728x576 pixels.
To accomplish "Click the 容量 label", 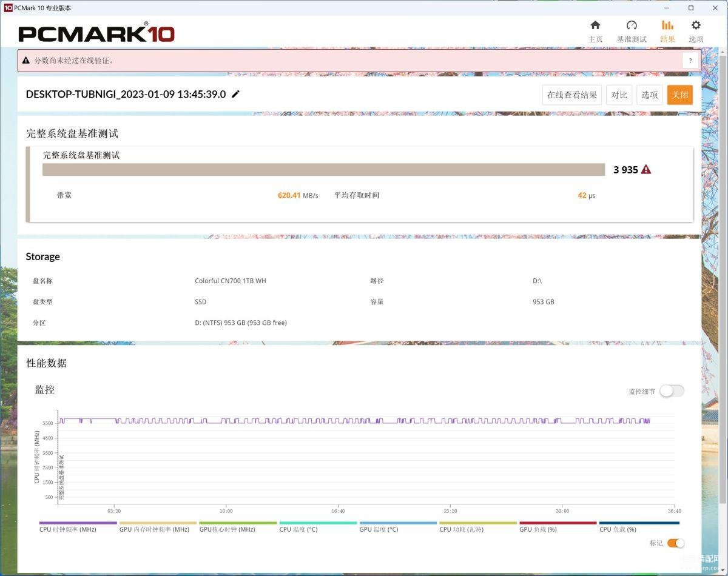I will click(377, 301).
